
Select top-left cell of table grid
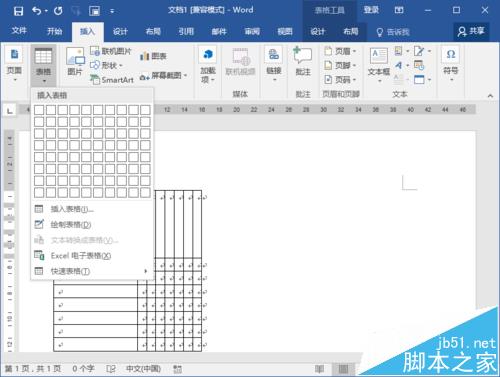click(x=39, y=110)
